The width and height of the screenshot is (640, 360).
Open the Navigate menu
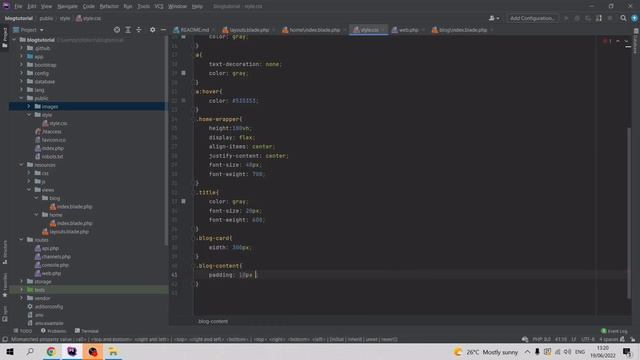[x=67, y=7]
